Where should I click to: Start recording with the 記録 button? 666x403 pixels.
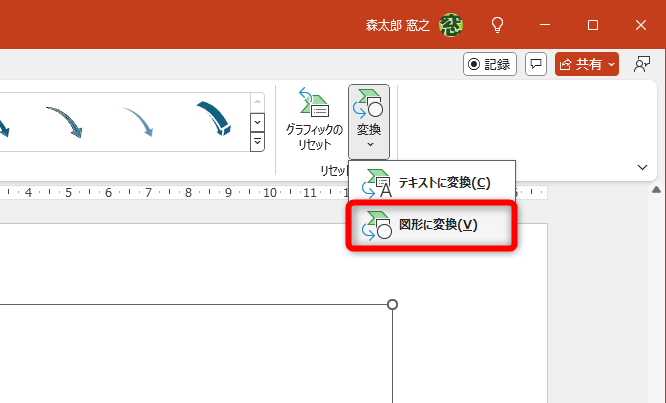tap(490, 64)
